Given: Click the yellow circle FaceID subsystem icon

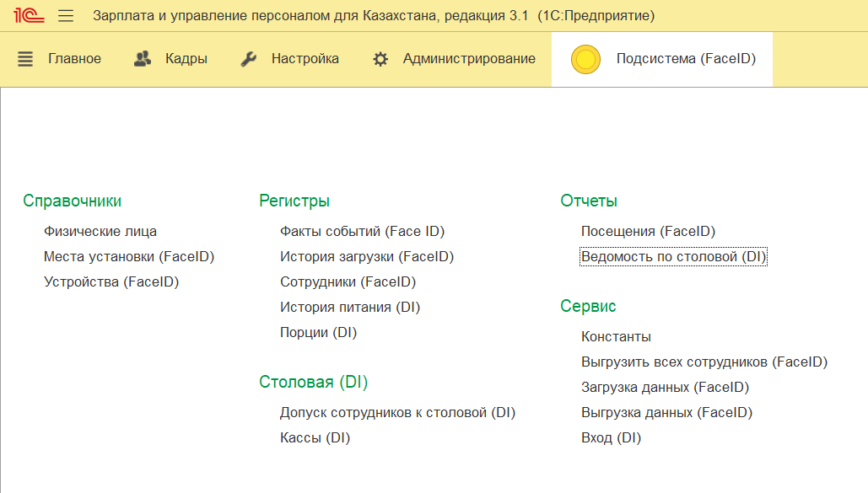Looking at the screenshot, I should coord(585,59).
